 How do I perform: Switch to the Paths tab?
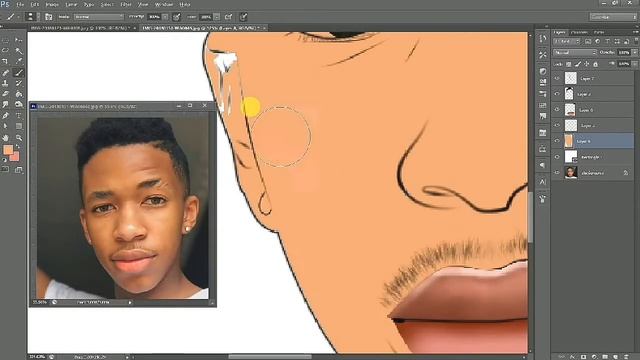[599, 32]
